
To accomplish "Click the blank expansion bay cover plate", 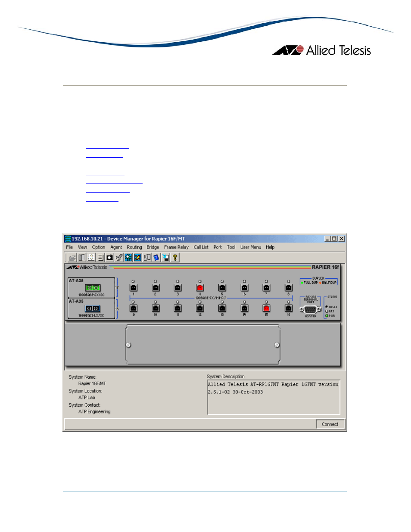I will [203, 345].
